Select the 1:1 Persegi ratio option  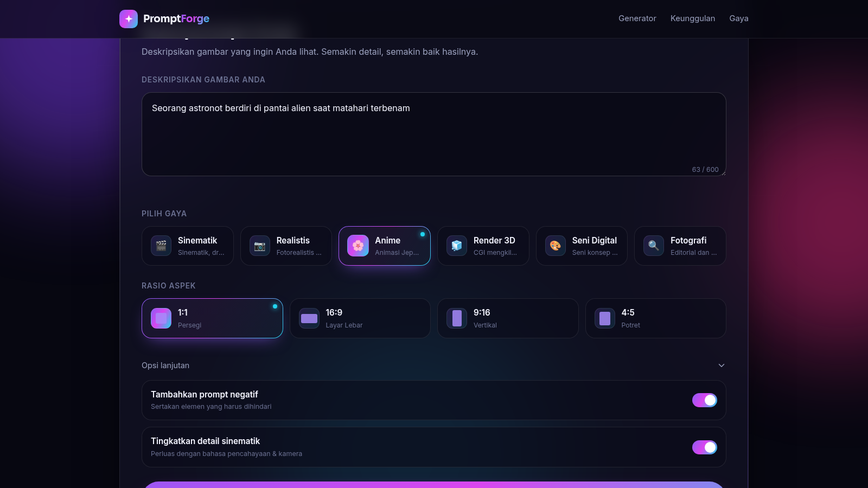212,318
